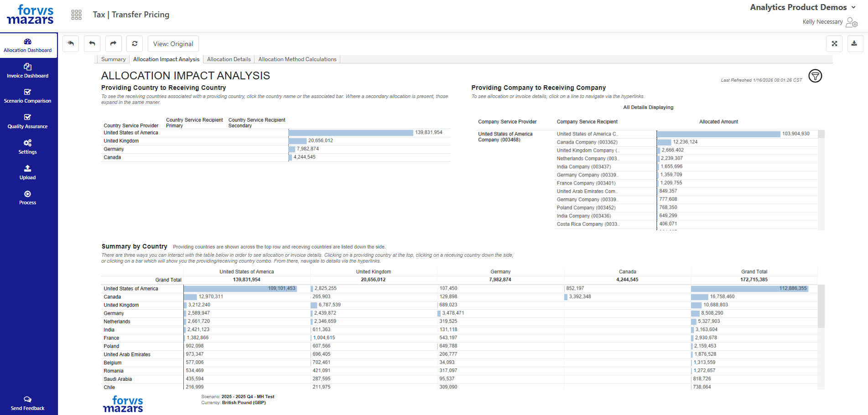Click the Kelly Necessary user name
Viewport: 868px width, 415px height.
pyautogui.click(x=822, y=22)
